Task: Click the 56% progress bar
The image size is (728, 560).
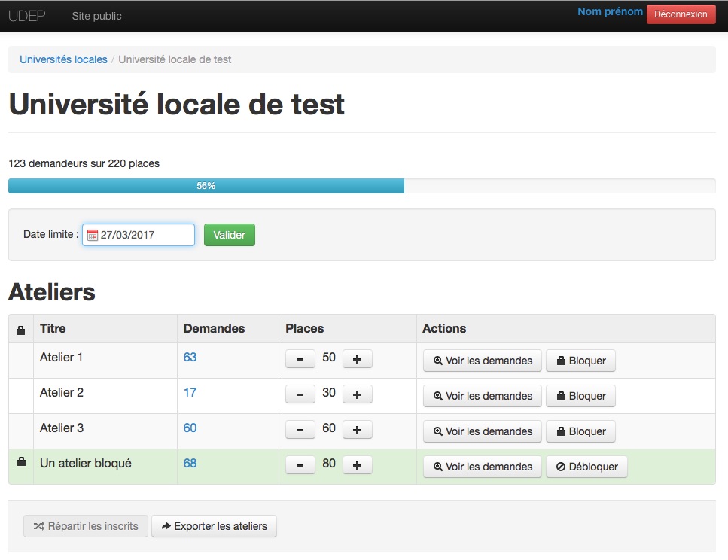Action: tap(206, 186)
